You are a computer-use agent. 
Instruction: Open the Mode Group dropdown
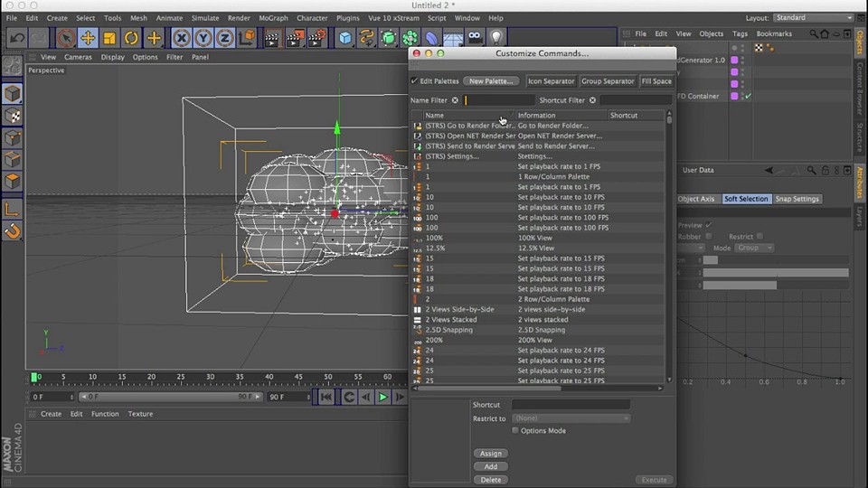(753, 248)
